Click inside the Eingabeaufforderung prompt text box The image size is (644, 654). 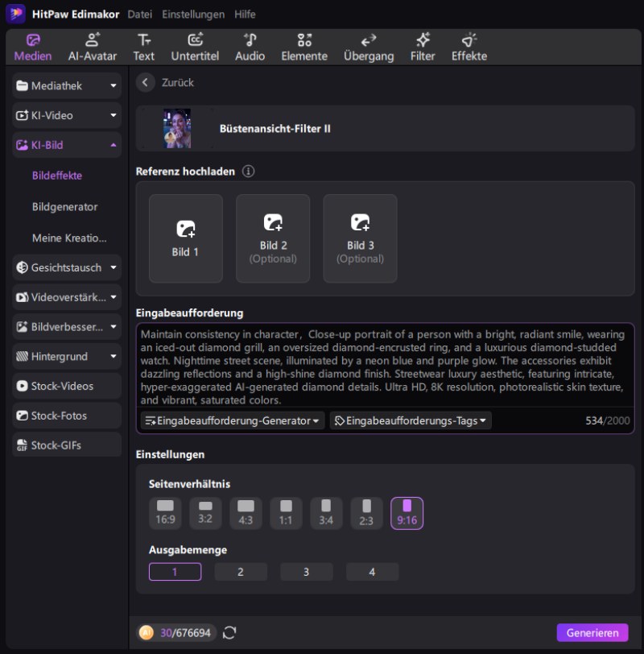pos(385,366)
